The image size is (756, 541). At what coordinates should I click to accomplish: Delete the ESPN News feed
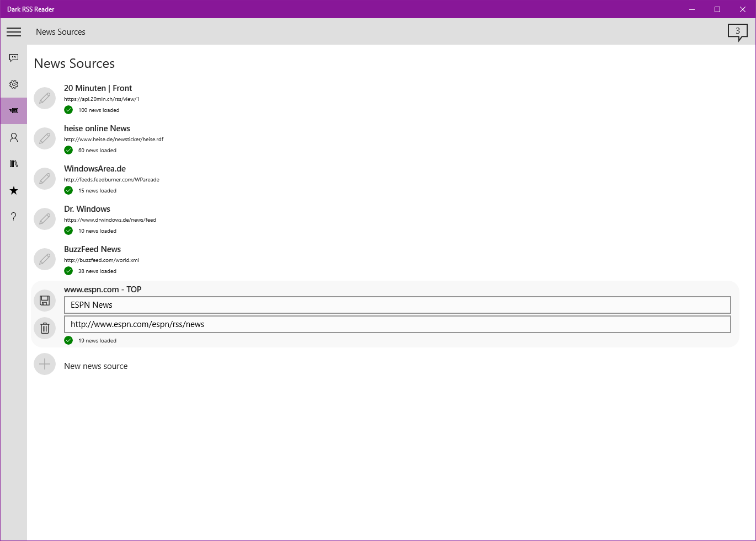tap(45, 328)
